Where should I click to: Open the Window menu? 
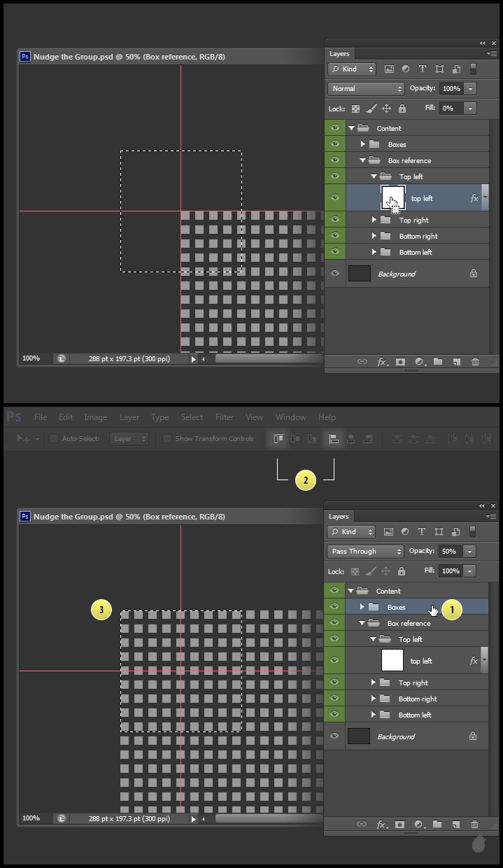click(x=290, y=417)
